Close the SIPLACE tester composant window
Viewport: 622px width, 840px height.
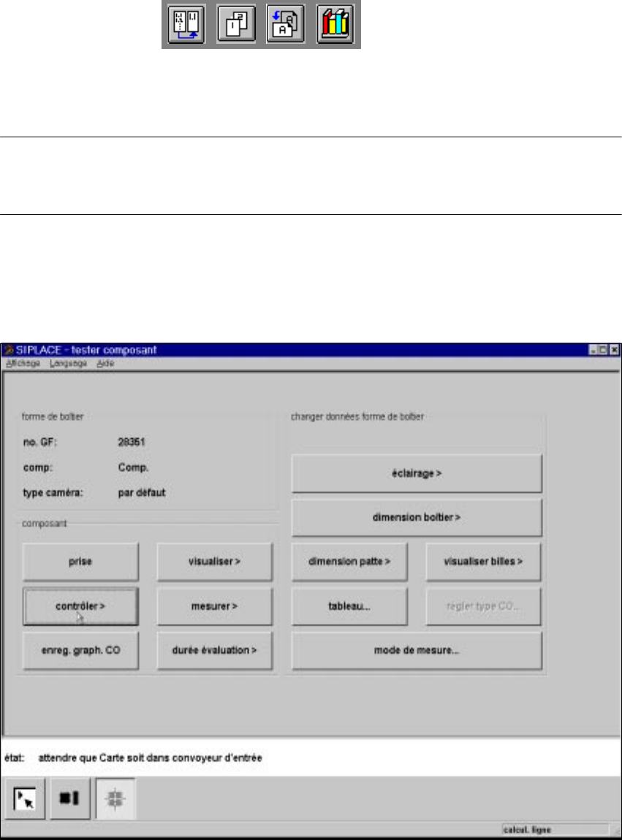pyautogui.click(x=614, y=350)
